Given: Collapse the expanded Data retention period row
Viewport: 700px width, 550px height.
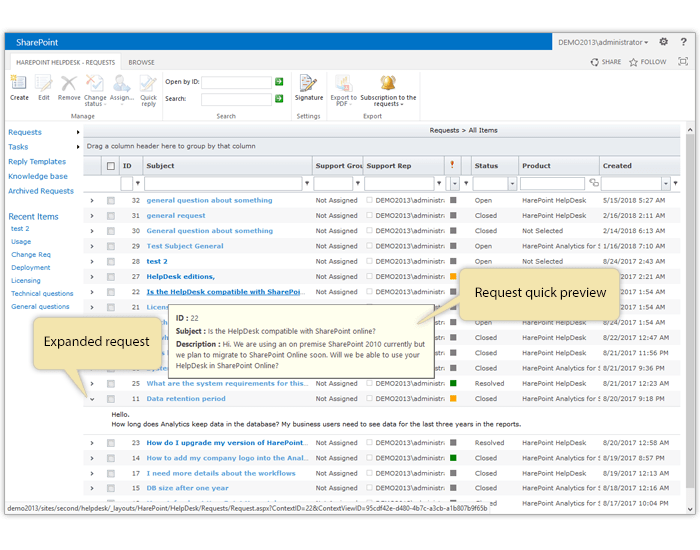Looking at the screenshot, I should pyautogui.click(x=92, y=399).
